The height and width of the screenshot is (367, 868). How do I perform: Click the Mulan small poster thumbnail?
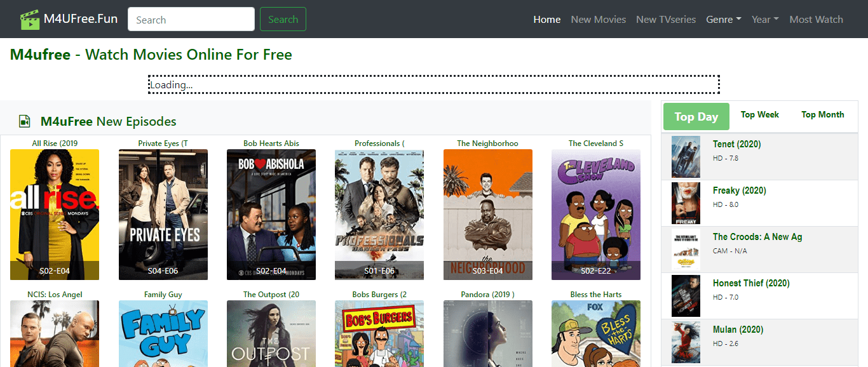pyautogui.click(x=686, y=342)
